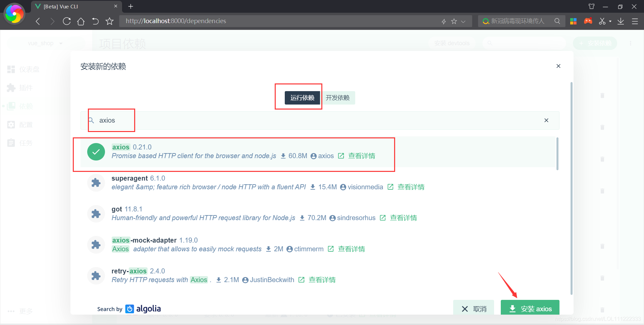
Task: Click the sindresorhus author label
Action: tap(356, 218)
